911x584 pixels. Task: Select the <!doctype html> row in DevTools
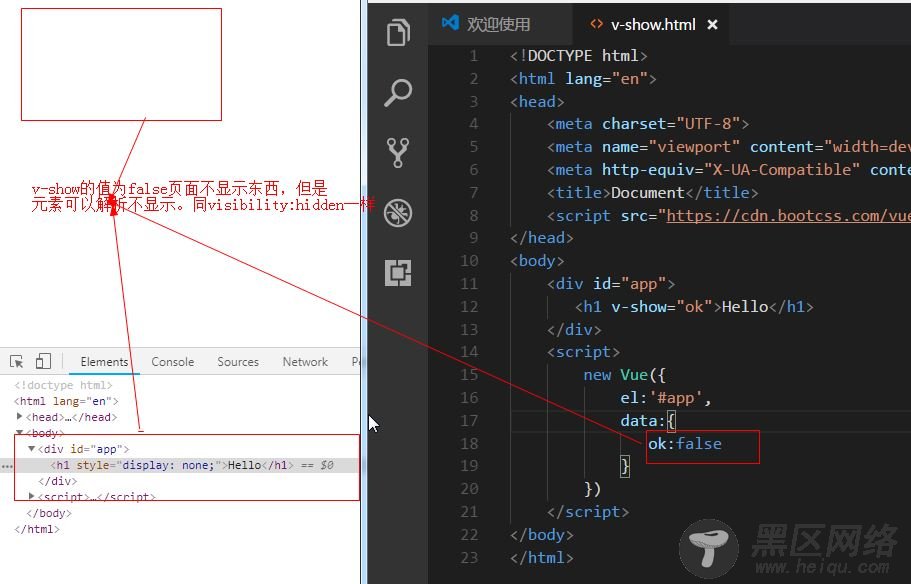(63, 385)
